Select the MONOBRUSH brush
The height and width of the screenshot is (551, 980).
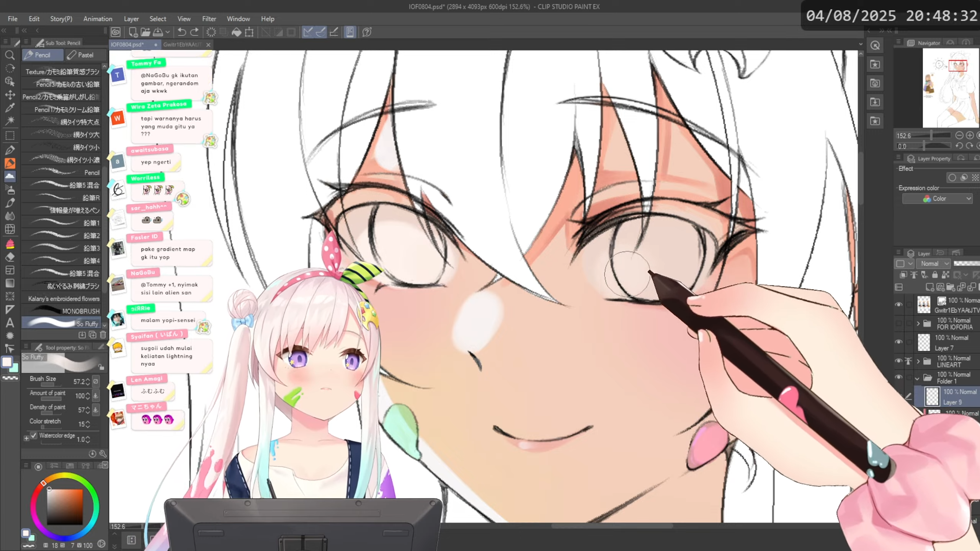[x=61, y=311]
